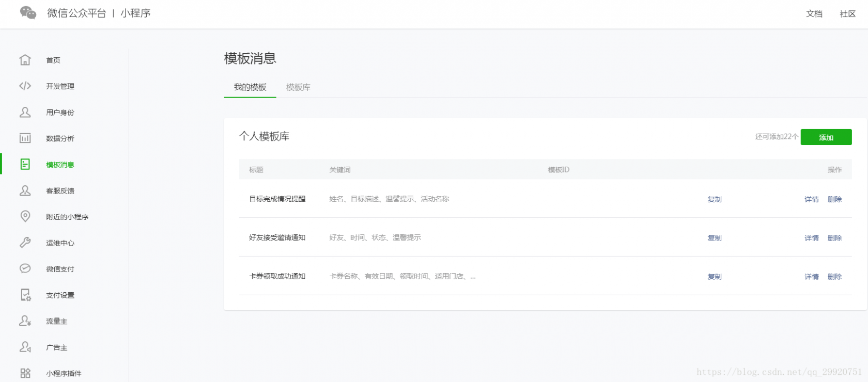Click the home house icon in sidebar
The height and width of the screenshot is (382, 868).
[25, 60]
